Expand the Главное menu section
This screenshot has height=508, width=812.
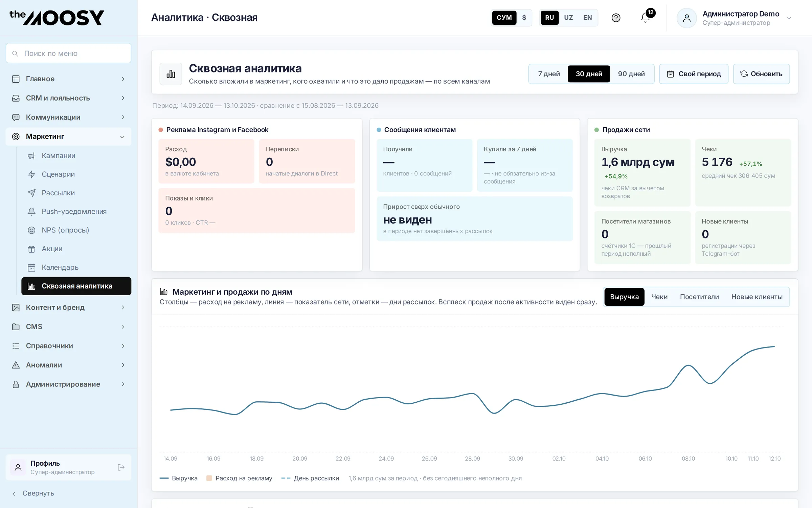point(68,79)
